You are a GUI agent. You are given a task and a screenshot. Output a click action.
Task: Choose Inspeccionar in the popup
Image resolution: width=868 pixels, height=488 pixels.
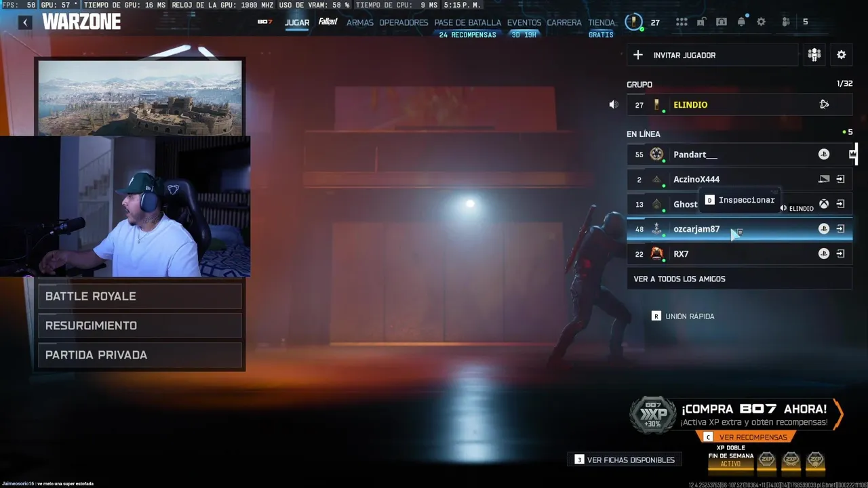click(741, 200)
